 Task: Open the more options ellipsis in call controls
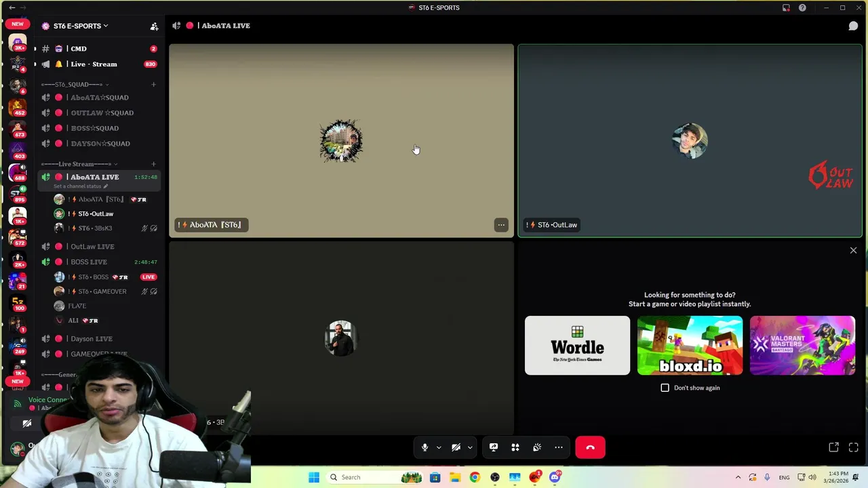click(x=559, y=447)
